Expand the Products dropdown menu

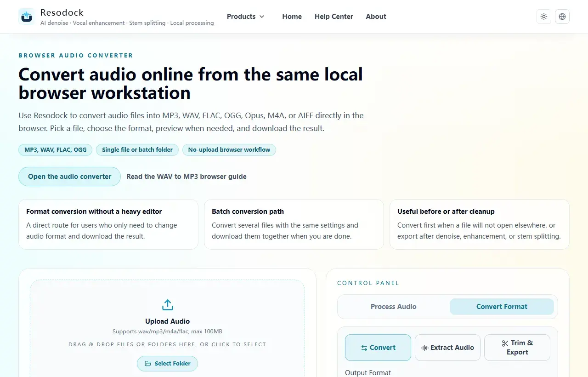(246, 17)
